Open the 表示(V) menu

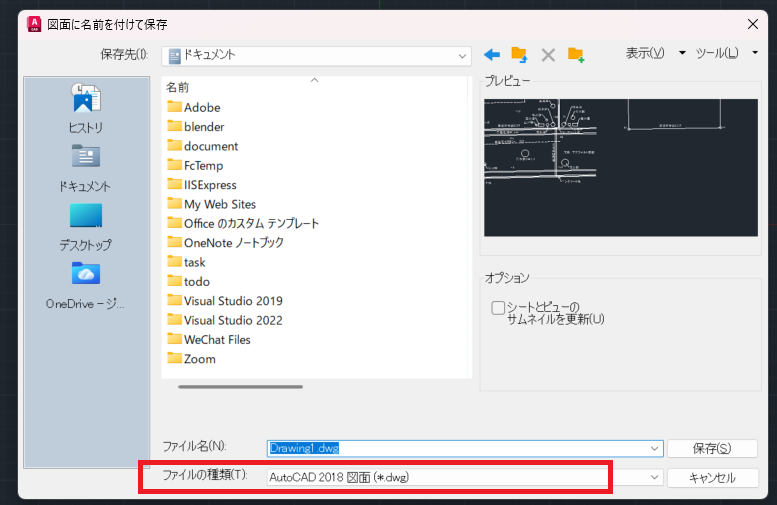[x=651, y=53]
